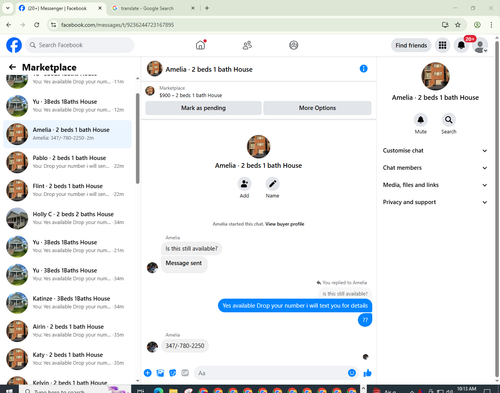Attach a photo file in composer
The height and width of the screenshot is (393, 500).
pos(160,373)
